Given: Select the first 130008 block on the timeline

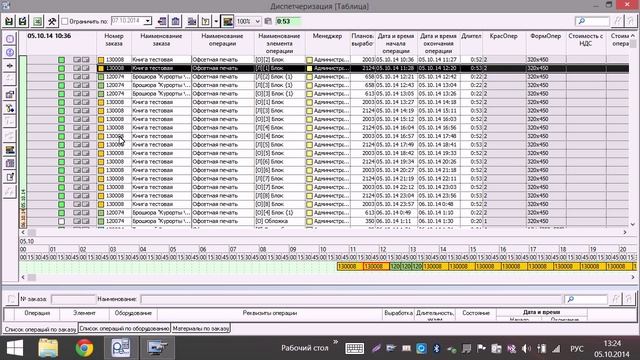Looking at the screenshot, I should 350,267.
